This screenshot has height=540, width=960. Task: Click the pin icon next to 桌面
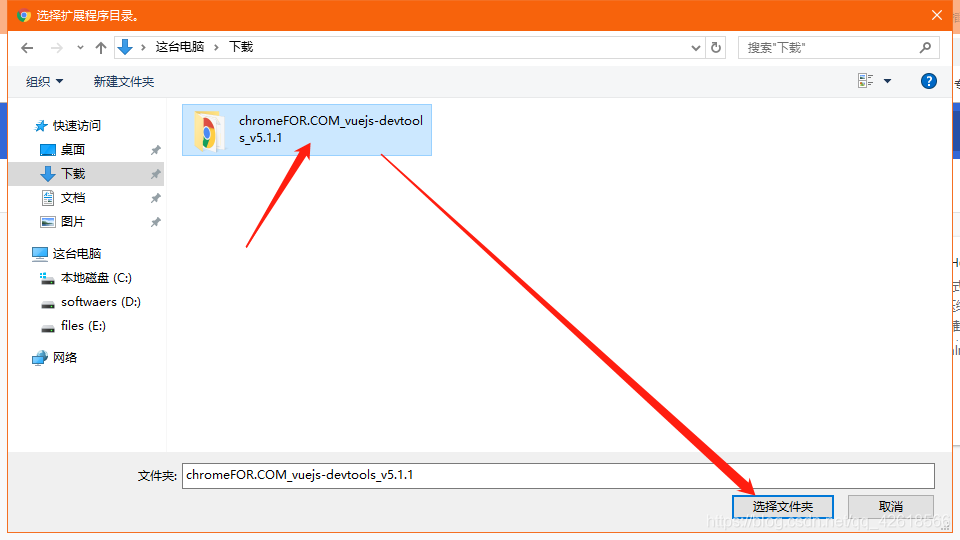click(x=156, y=150)
